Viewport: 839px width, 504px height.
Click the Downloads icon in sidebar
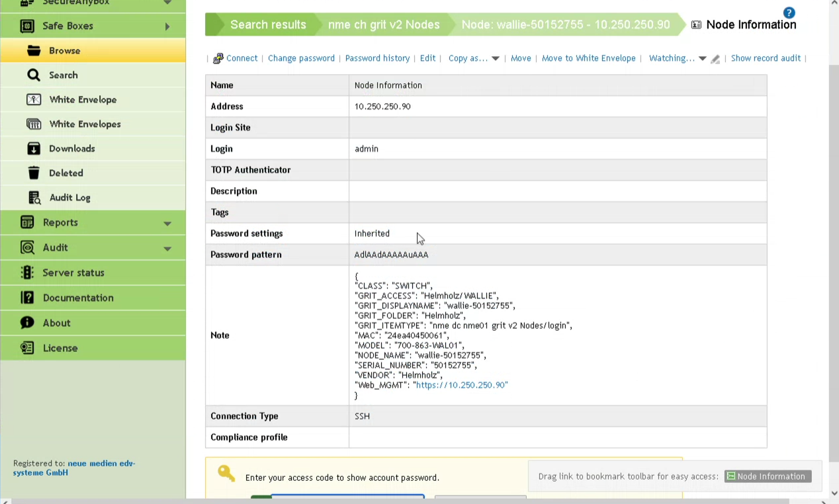point(34,148)
